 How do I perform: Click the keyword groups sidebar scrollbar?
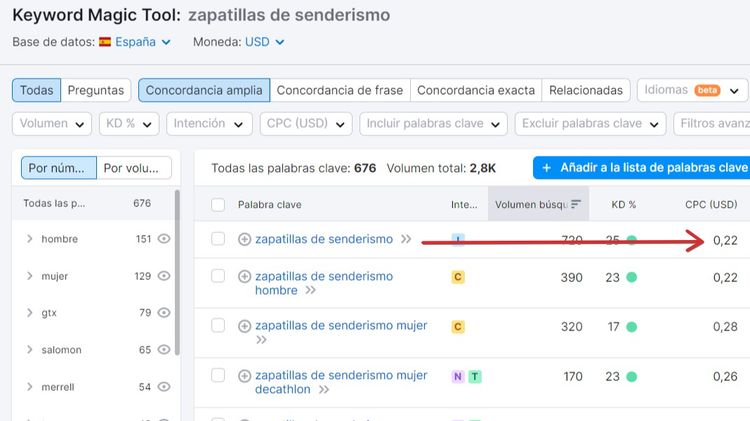tap(177, 273)
